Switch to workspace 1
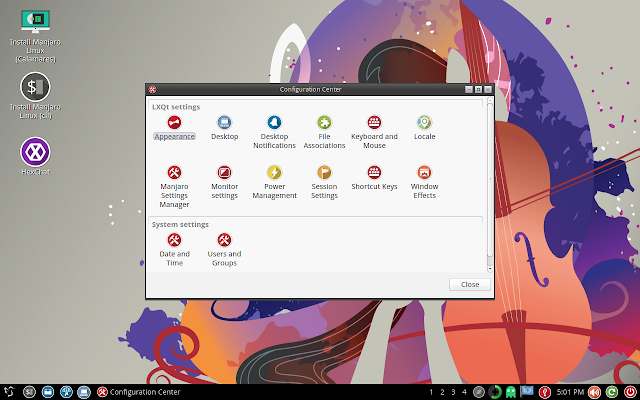Viewport: 640px width, 400px height. coord(431,392)
